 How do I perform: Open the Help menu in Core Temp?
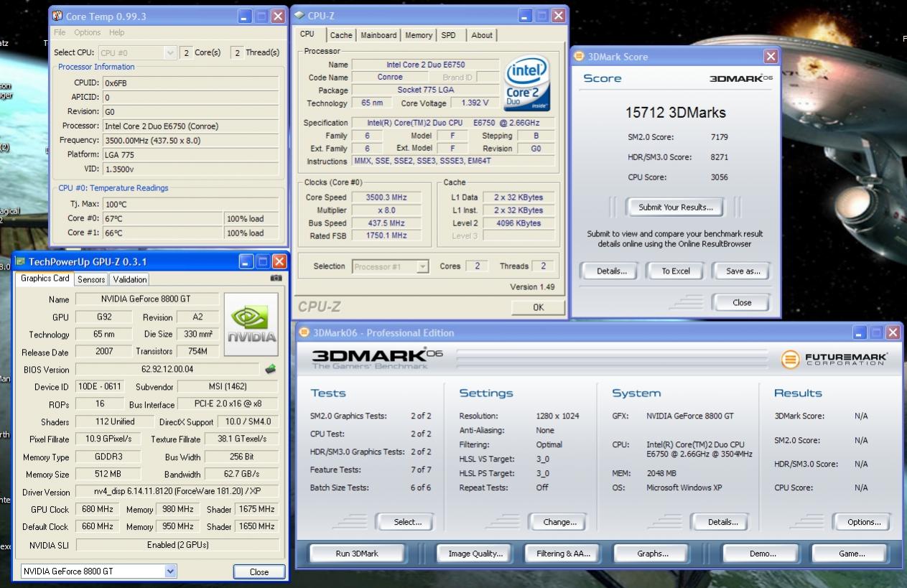(x=117, y=32)
